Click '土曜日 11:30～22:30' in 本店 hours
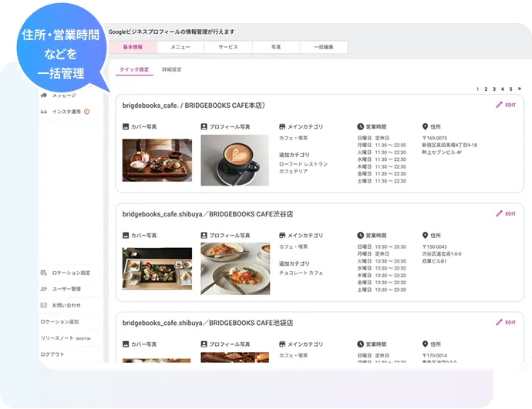 tap(382, 181)
